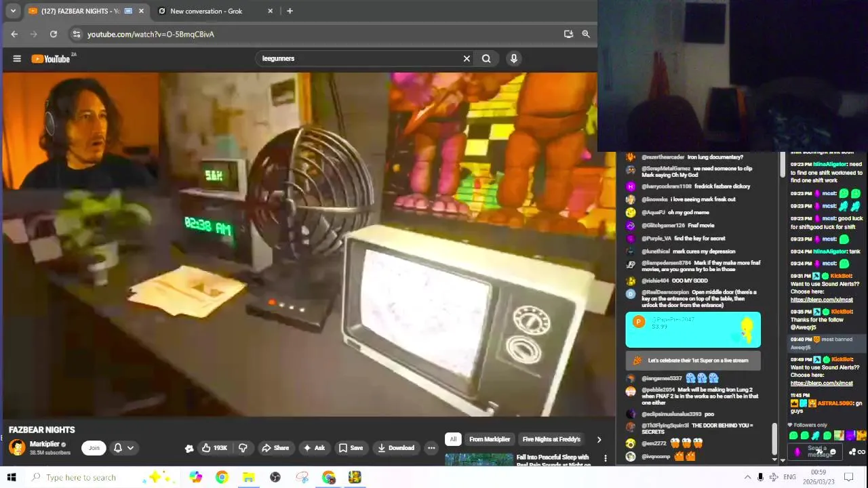Go to the YouTube home logo
The image size is (868, 488).
click(51, 59)
